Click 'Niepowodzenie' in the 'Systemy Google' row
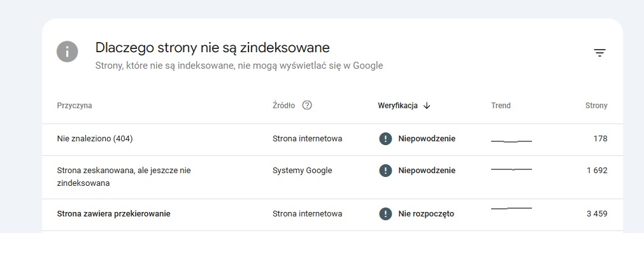Image resolution: width=644 pixels, height=254 pixels. pos(427,171)
